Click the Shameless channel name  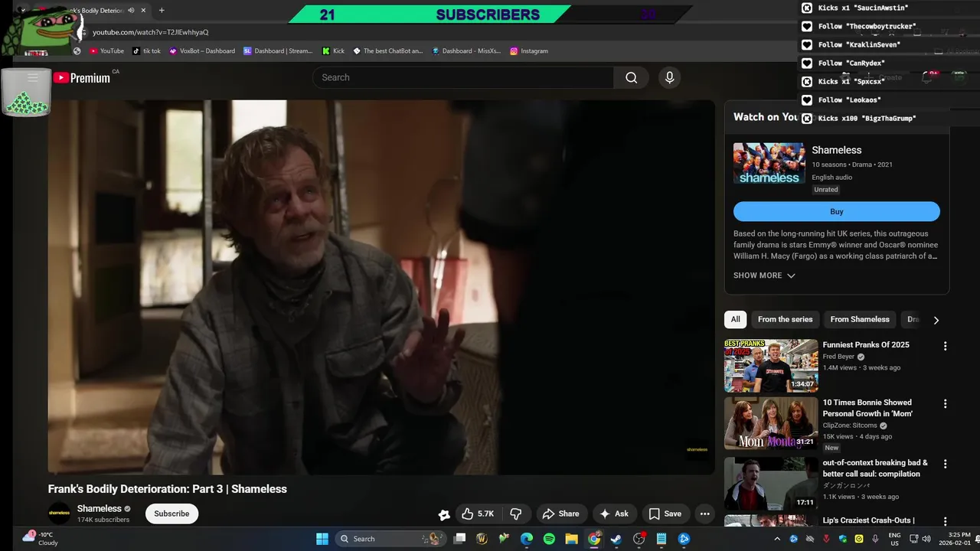coord(100,509)
